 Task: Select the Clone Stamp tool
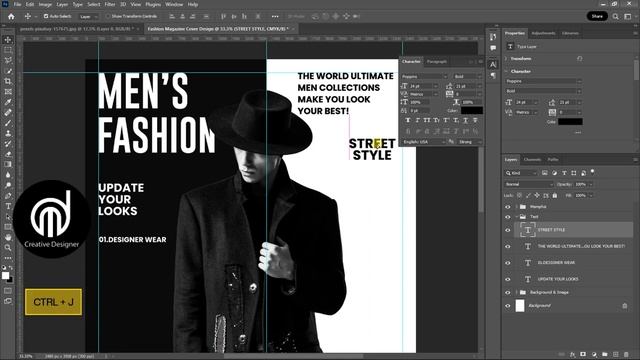point(8,133)
